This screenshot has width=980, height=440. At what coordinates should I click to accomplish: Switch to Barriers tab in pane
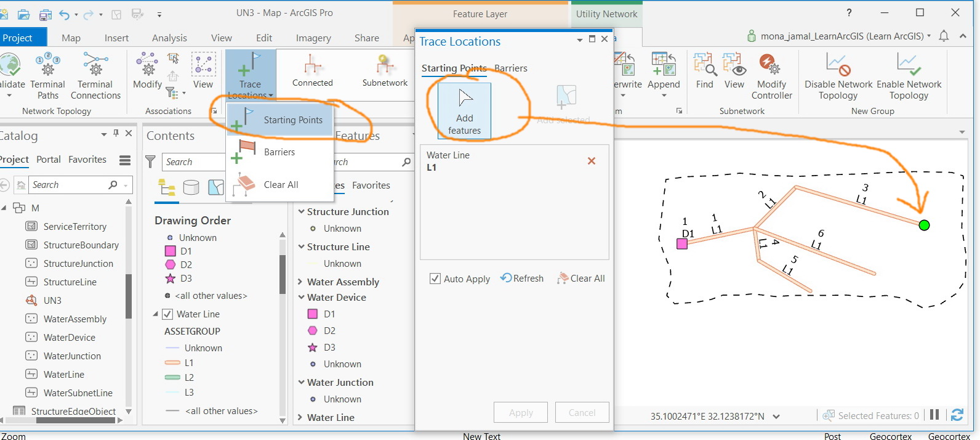coord(511,68)
